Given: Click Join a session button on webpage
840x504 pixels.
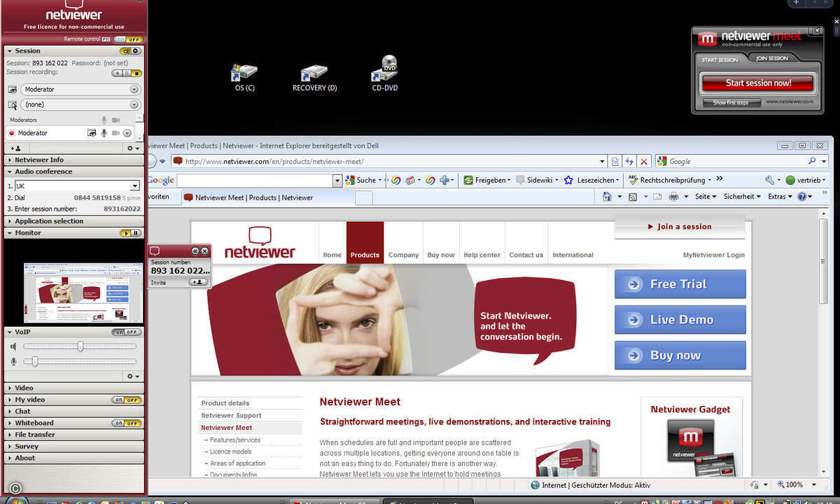Looking at the screenshot, I should click(x=679, y=227).
